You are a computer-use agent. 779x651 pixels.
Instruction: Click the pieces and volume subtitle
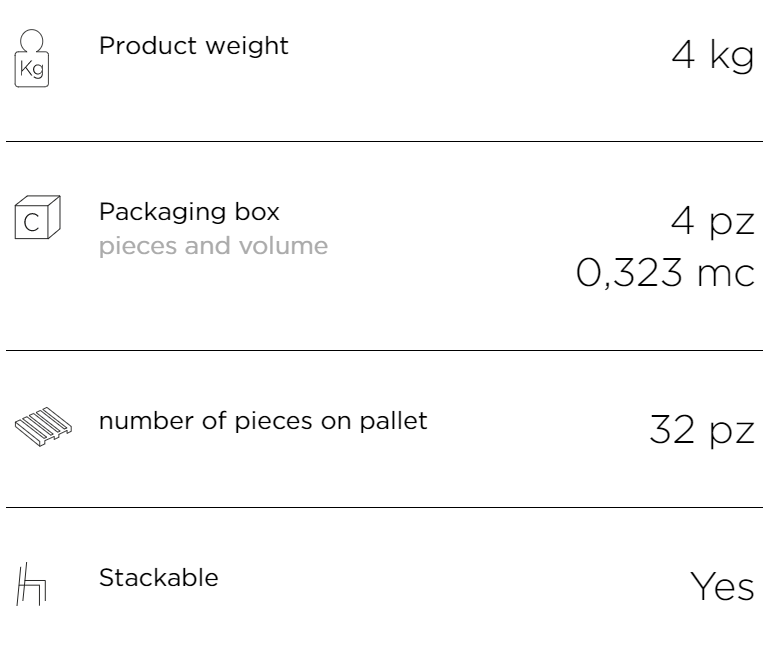pos(214,246)
